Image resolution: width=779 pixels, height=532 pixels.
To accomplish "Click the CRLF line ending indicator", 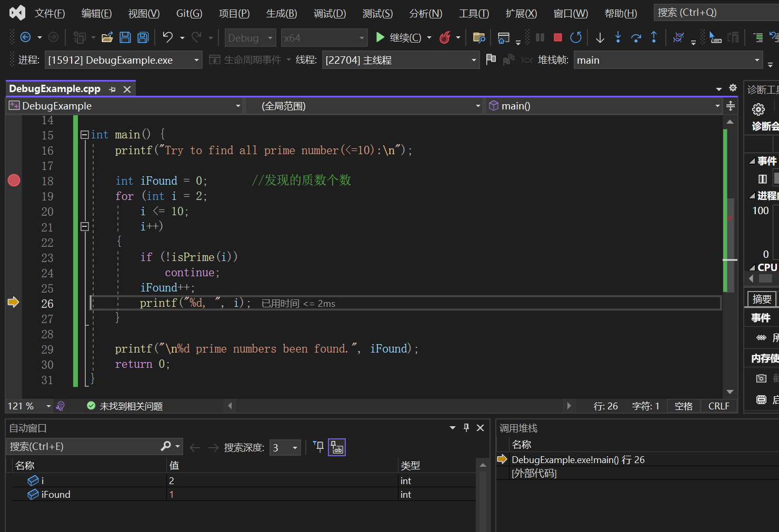I will pos(718,406).
